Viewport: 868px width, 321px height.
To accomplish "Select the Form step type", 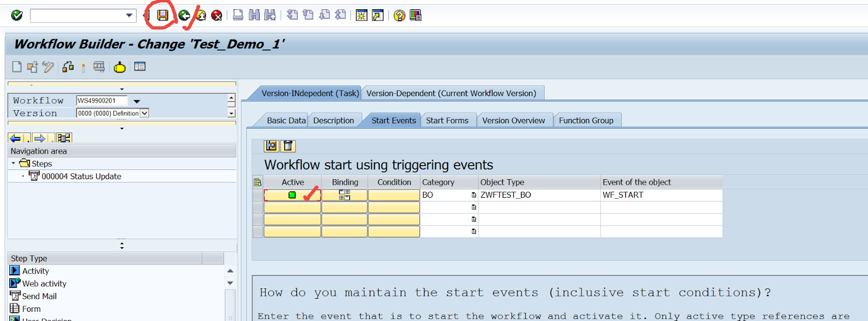I will coord(31,309).
